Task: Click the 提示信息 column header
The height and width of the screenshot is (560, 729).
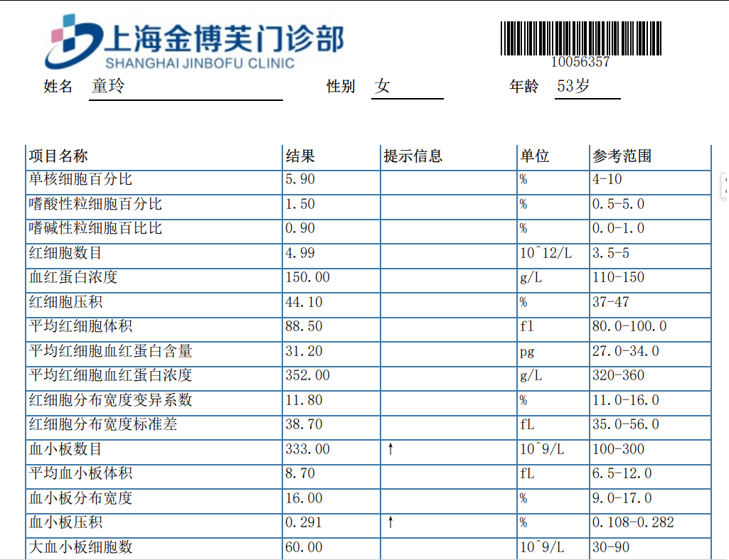Action: [x=413, y=156]
